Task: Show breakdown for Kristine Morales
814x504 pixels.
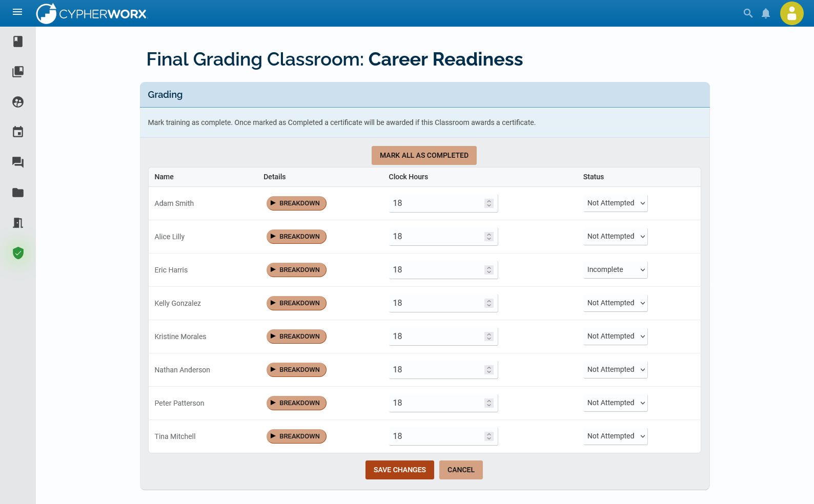Action: click(x=296, y=337)
